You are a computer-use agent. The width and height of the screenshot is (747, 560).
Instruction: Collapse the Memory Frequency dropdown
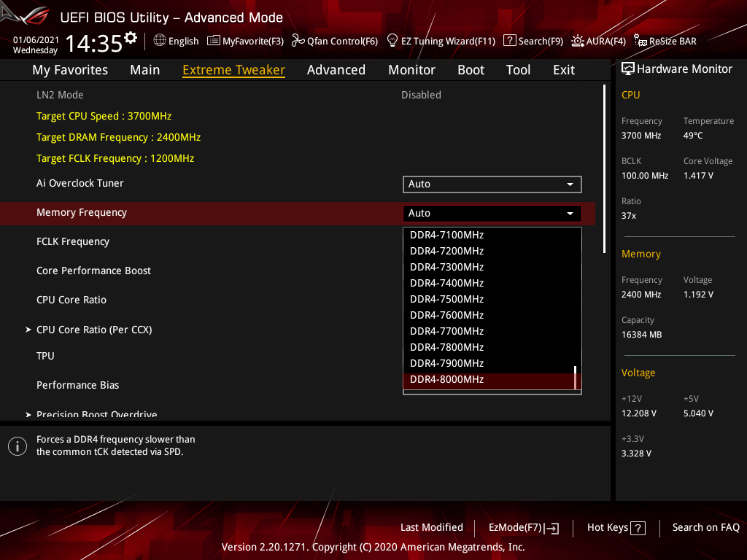pos(492,214)
